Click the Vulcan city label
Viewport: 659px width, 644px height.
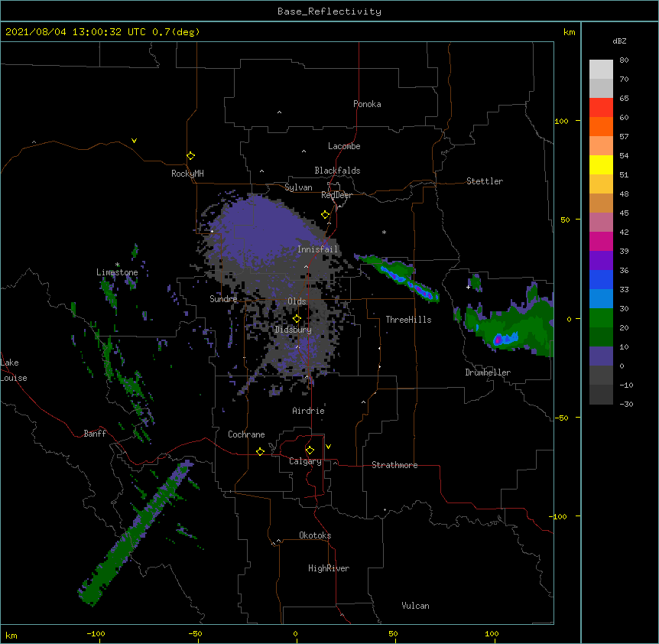click(x=415, y=606)
